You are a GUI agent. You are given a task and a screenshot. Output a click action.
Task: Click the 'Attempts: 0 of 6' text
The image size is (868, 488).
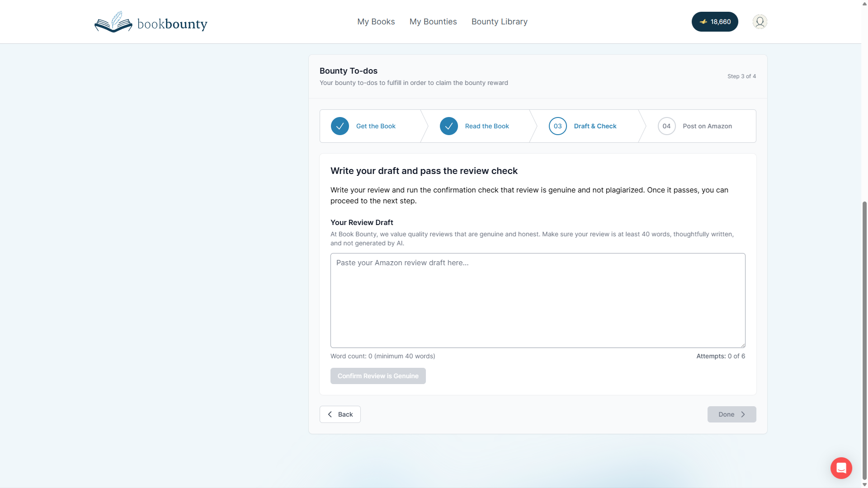(x=721, y=356)
